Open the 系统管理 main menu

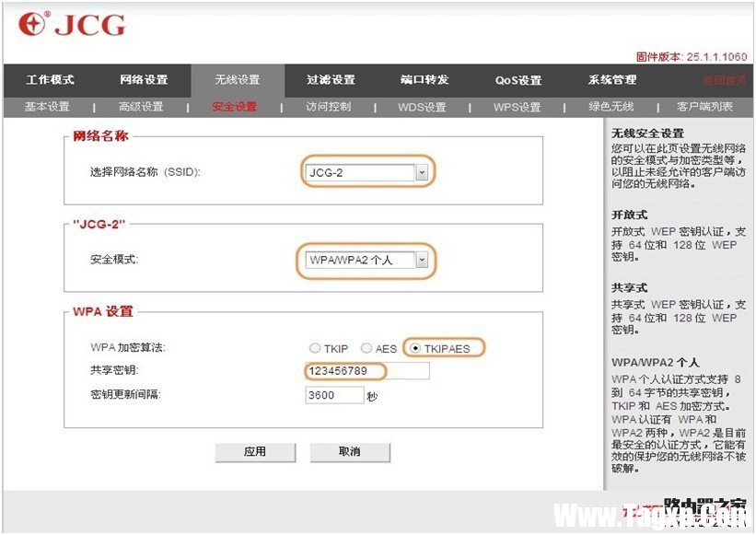tap(611, 79)
